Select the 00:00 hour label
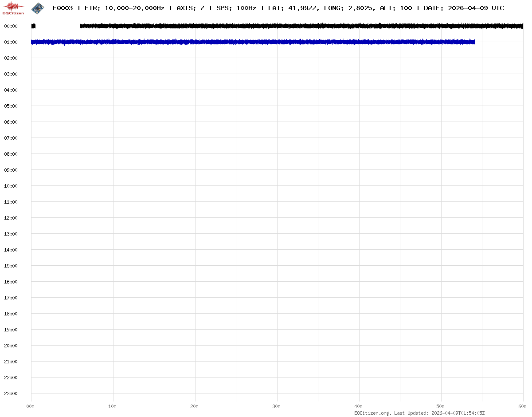532x417 pixels. tap(11, 26)
